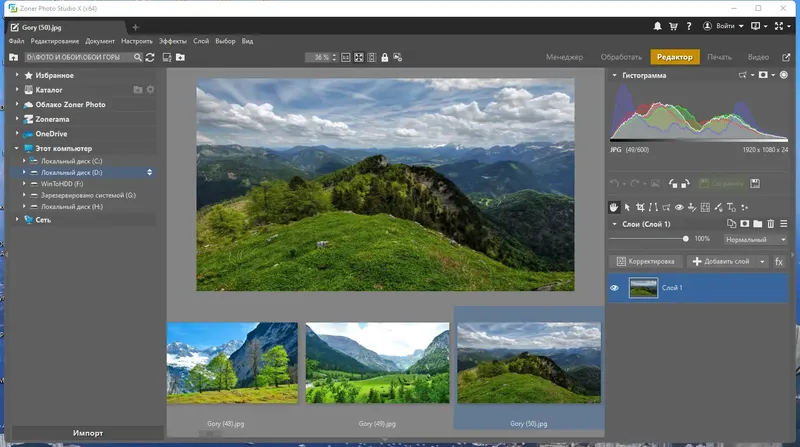The width and height of the screenshot is (800, 447).
Task: Adjust the layer opacity slider handle
Action: click(685, 239)
